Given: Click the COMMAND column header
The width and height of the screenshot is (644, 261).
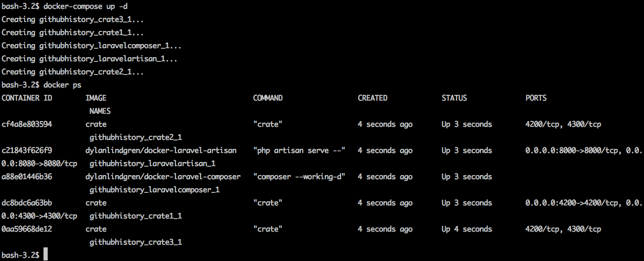Looking at the screenshot, I should pyautogui.click(x=268, y=98).
